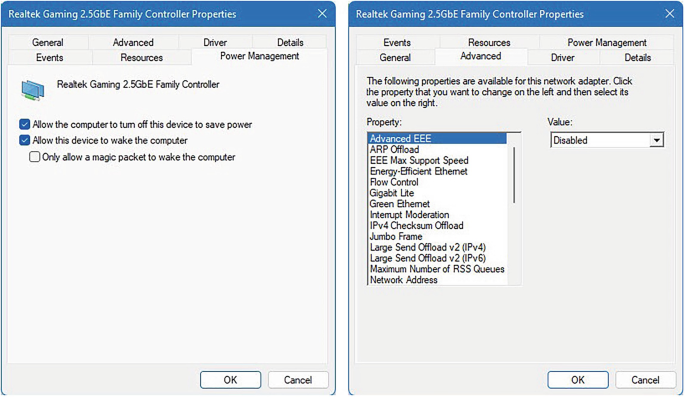Open Events tab in left Power Management window
This screenshot has width=685, height=397.
49,58
